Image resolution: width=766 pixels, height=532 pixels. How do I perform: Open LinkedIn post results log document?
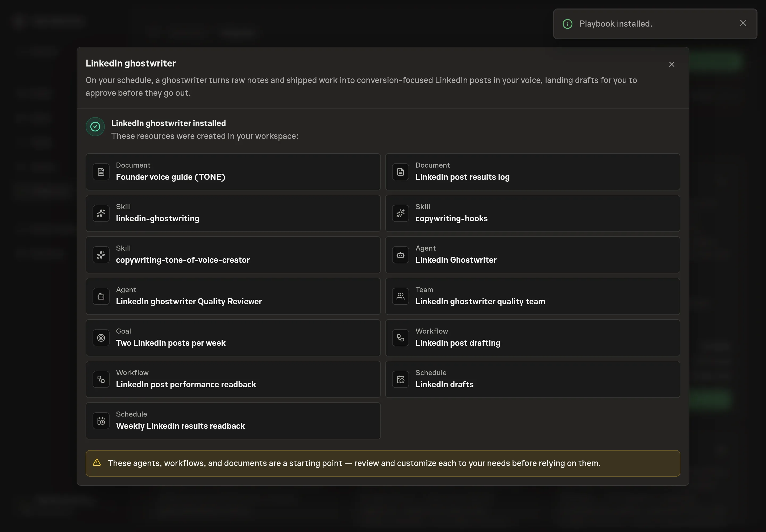(532, 172)
